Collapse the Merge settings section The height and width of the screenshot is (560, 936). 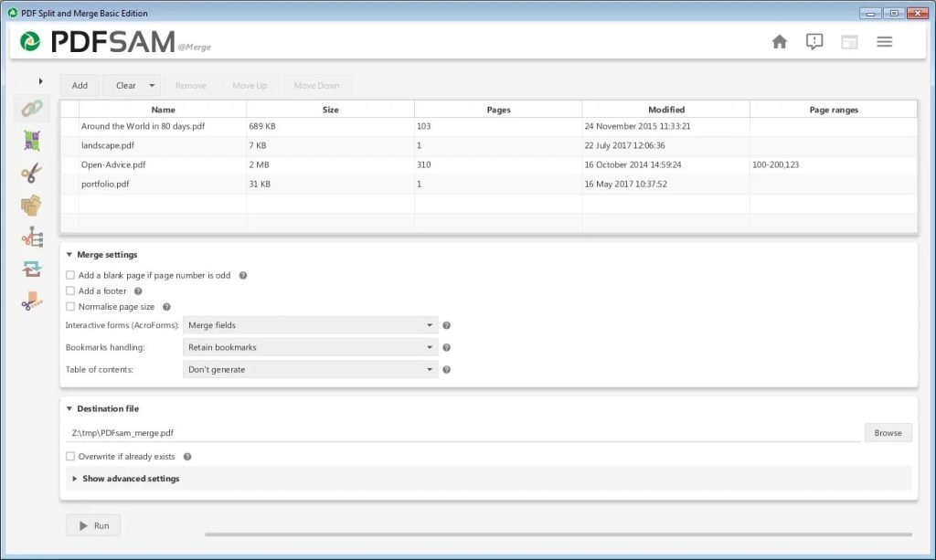[69, 255]
